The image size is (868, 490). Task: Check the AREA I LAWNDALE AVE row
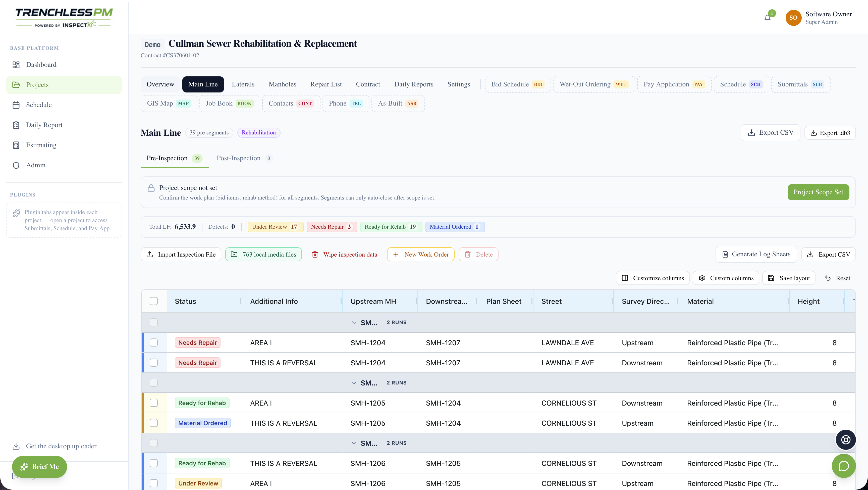click(x=154, y=343)
